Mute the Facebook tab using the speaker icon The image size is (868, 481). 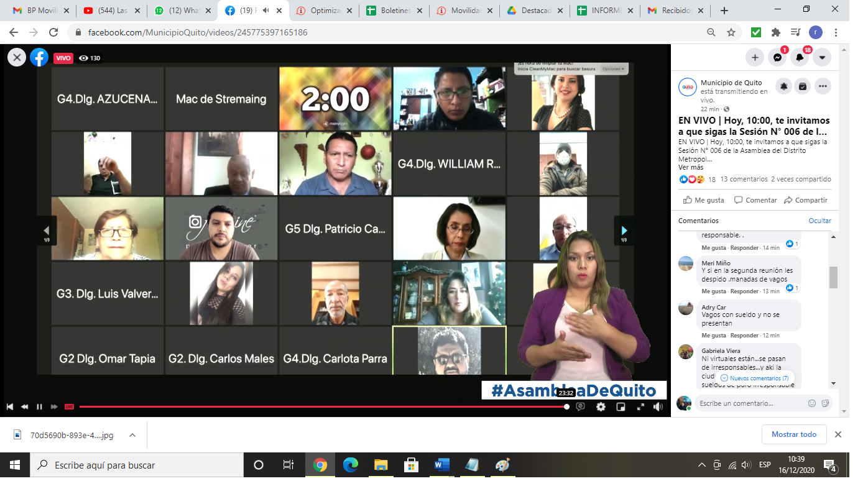(x=266, y=11)
